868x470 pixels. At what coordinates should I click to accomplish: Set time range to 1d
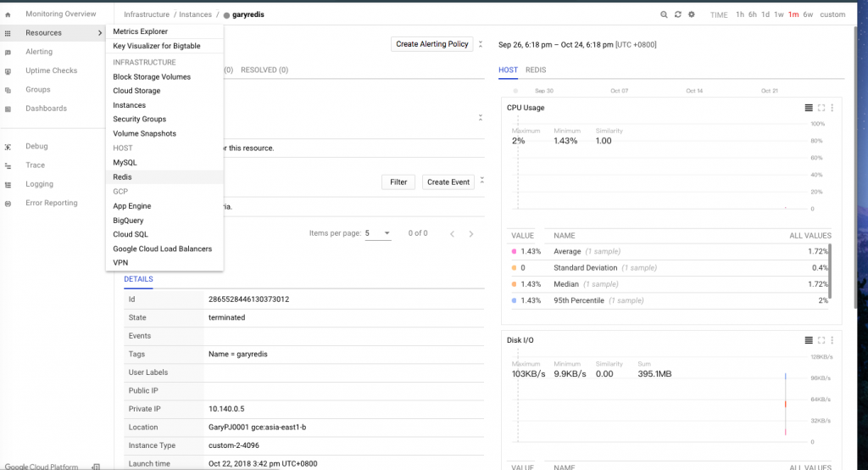pos(765,14)
